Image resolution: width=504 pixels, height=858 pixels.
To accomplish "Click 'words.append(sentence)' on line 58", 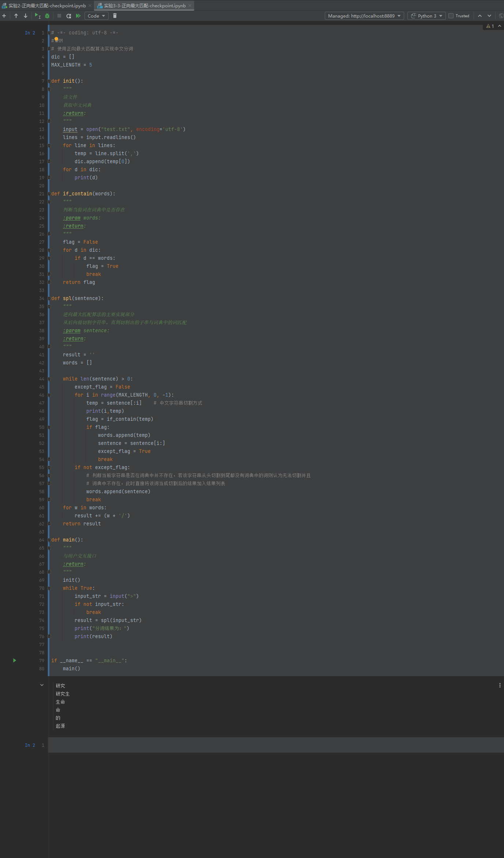I will (x=119, y=492).
